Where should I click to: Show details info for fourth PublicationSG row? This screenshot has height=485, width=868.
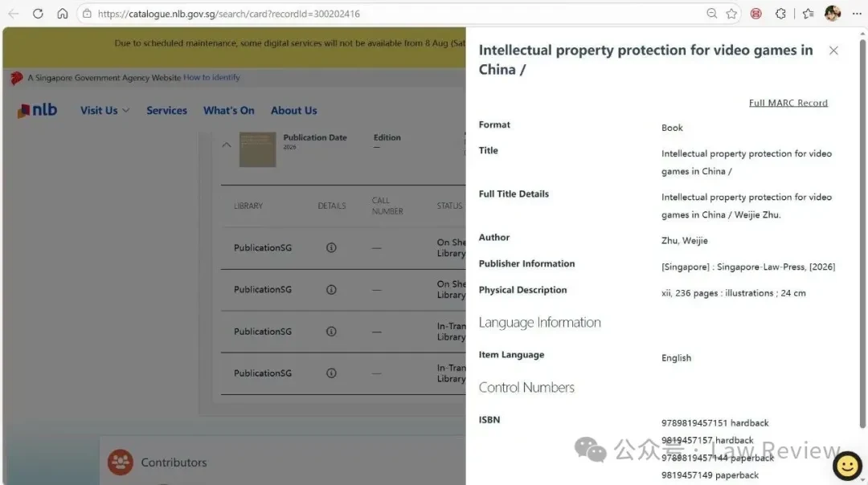[x=331, y=373]
